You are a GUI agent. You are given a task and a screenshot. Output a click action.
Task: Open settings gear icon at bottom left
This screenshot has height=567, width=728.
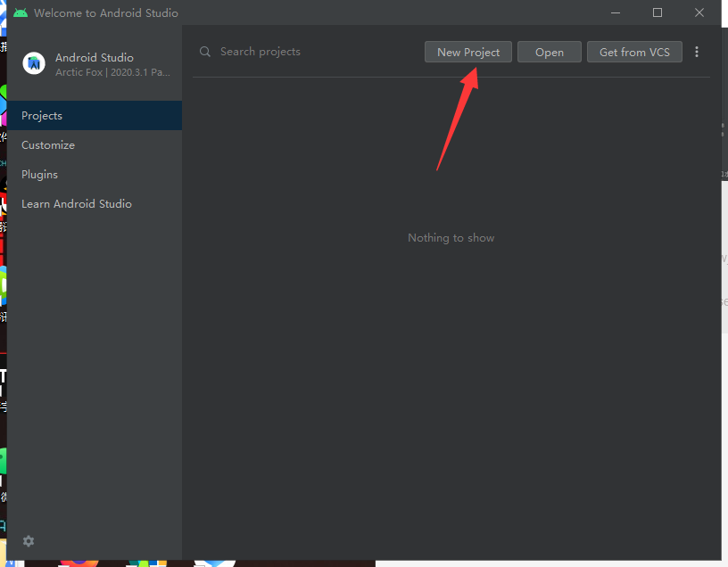pos(29,541)
